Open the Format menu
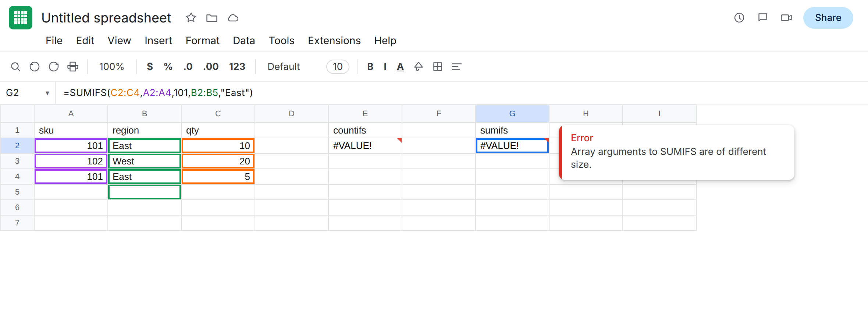 202,40
